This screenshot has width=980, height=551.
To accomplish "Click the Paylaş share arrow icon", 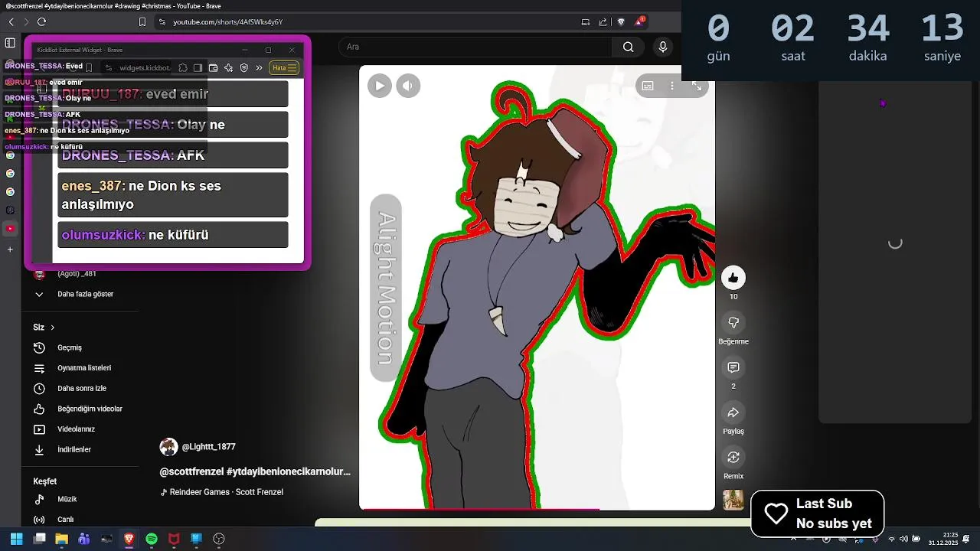I will tap(733, 413).
